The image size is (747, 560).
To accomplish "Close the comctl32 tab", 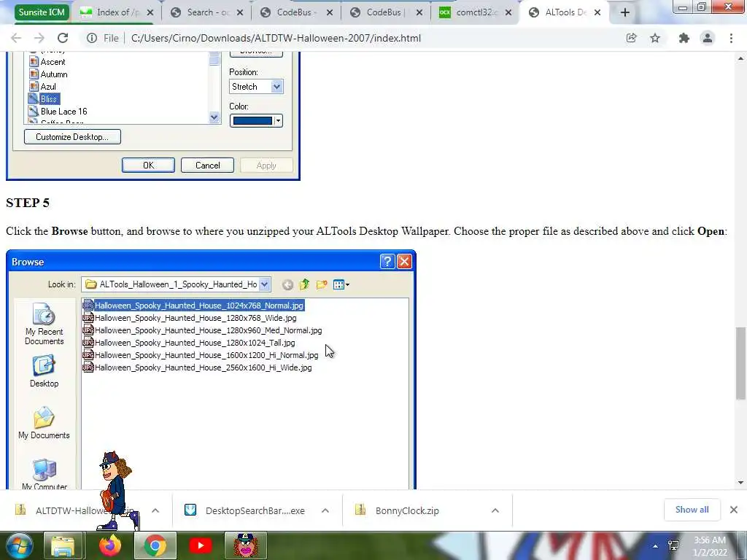I will [x=508, y=12].
